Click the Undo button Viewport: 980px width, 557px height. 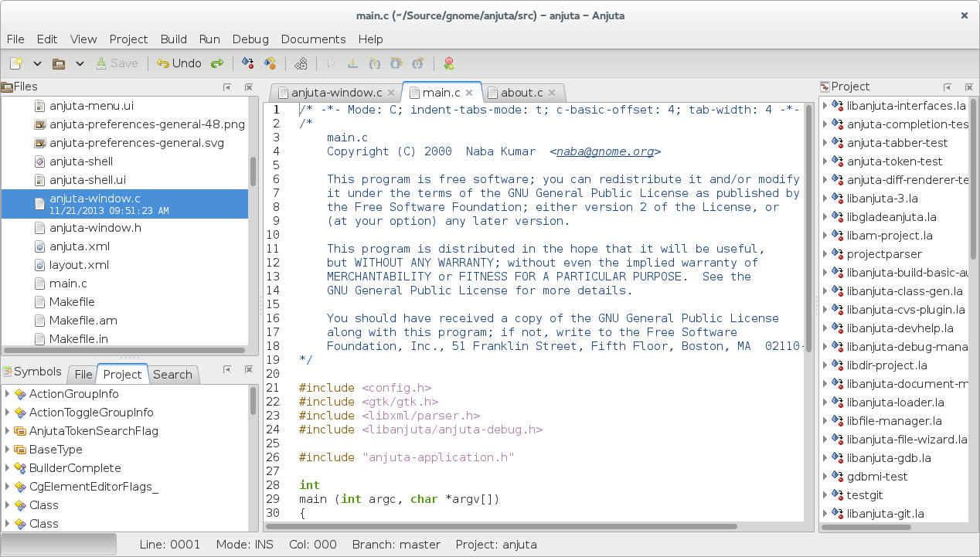(179, 63)
